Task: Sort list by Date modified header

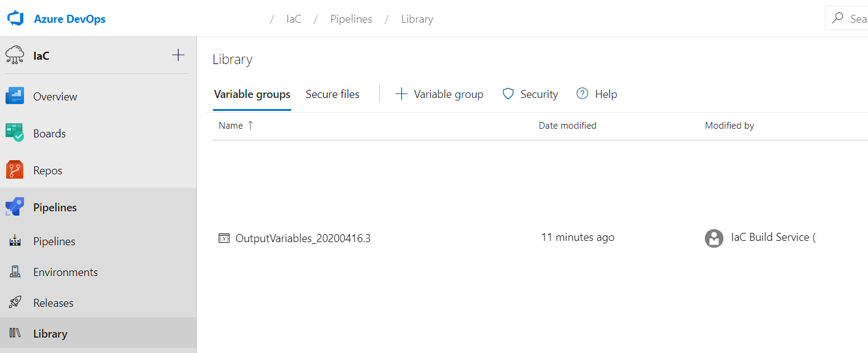Action: (x=567, y=126)
